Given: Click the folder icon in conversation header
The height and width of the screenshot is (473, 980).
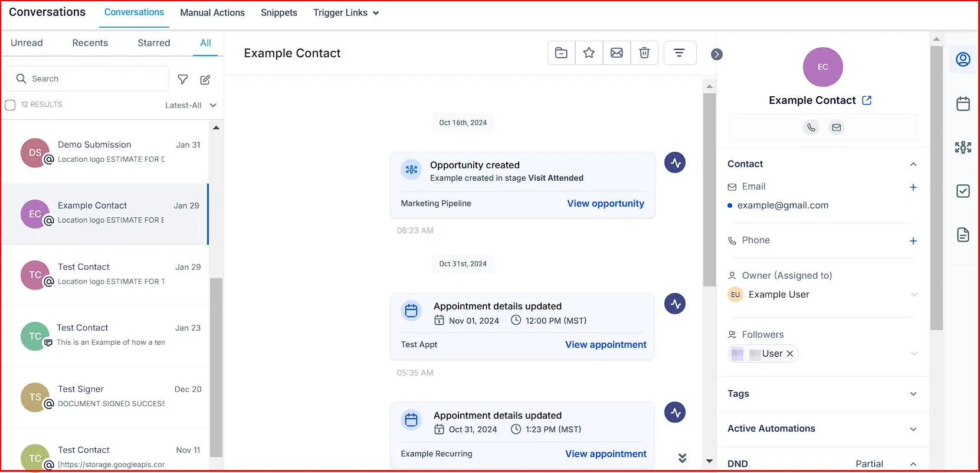Looking at the screenshot, I should (x=561, y=53).
